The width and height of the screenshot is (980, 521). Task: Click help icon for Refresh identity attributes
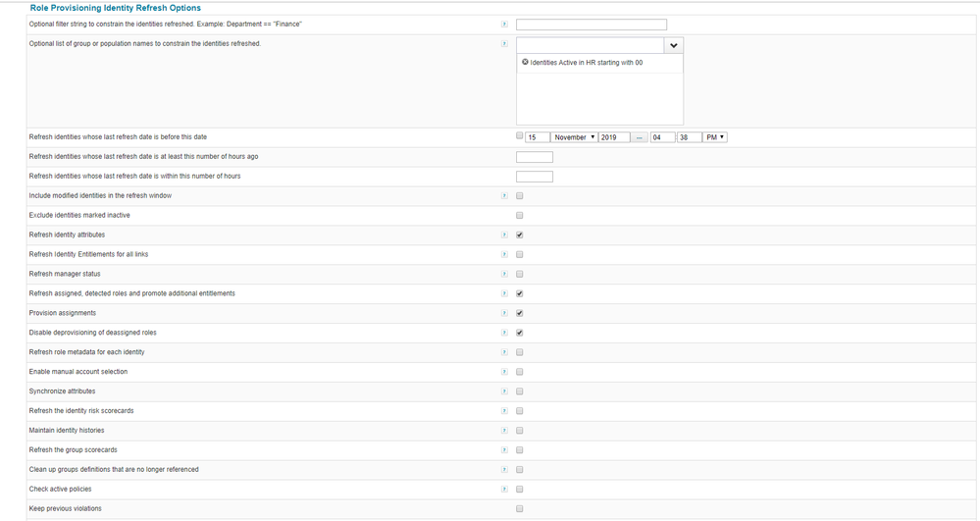[504, 235]
